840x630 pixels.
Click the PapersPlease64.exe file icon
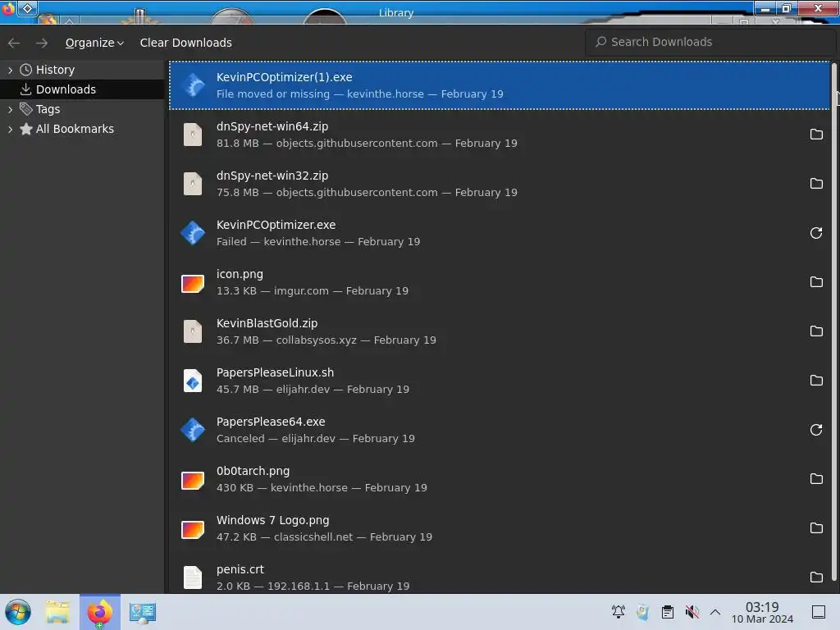click(x=193, y=430)
